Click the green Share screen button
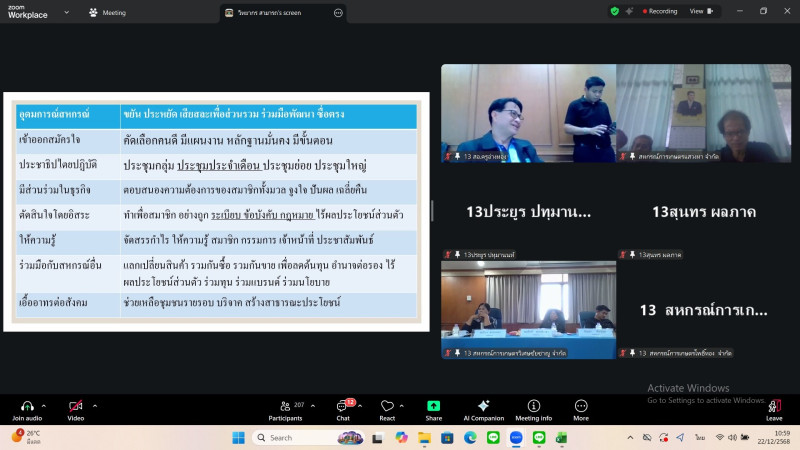 point(434,406)
